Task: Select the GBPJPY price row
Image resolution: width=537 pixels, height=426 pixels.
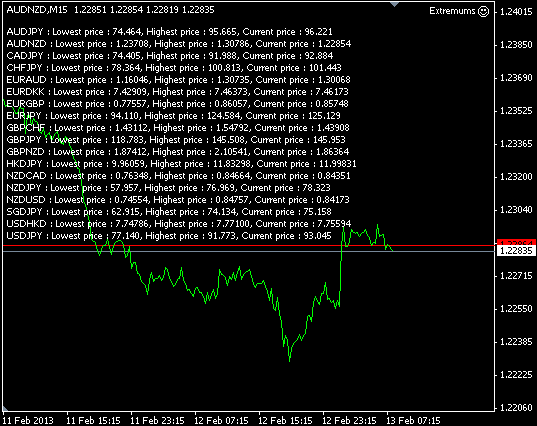Action: (x=176, y=140)
